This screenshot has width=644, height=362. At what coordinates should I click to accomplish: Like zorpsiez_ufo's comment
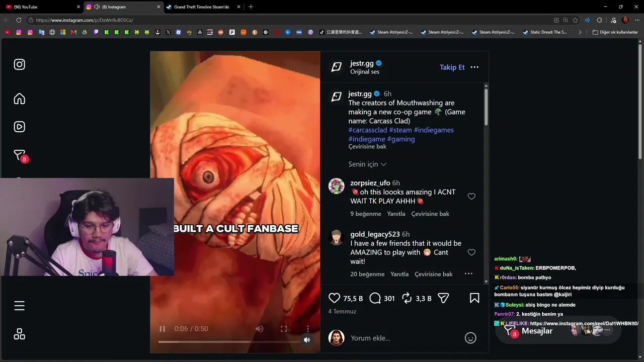471,197
